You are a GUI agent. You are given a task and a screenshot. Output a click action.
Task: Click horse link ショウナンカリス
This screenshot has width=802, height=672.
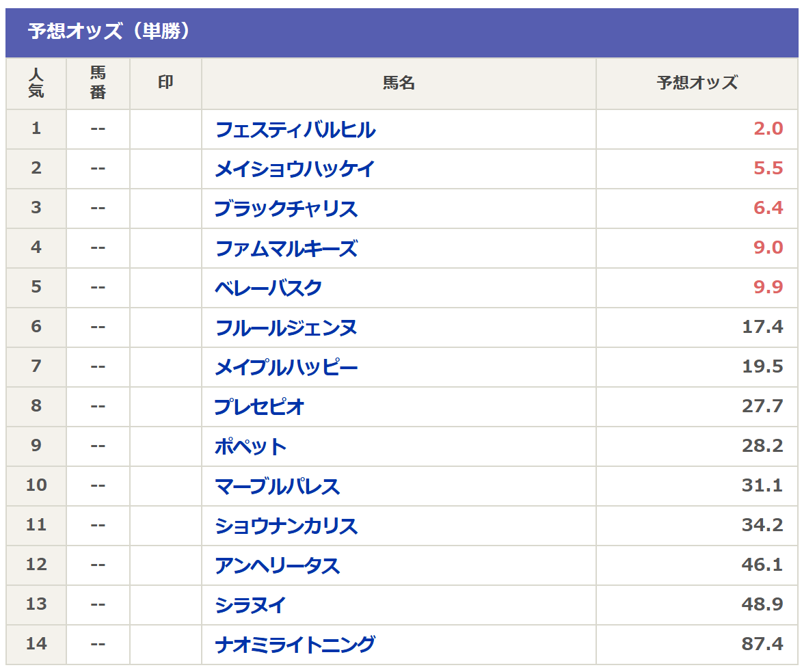click(x=286, y=526)
